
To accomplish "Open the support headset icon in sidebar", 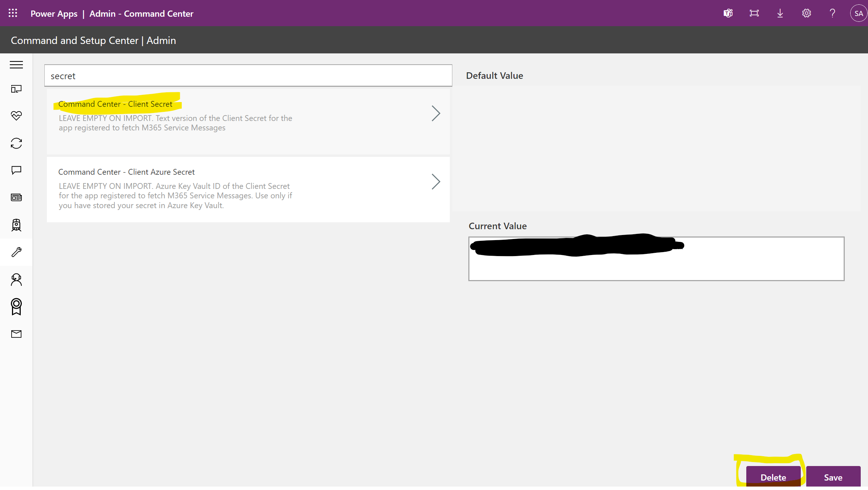I will 16,279.
